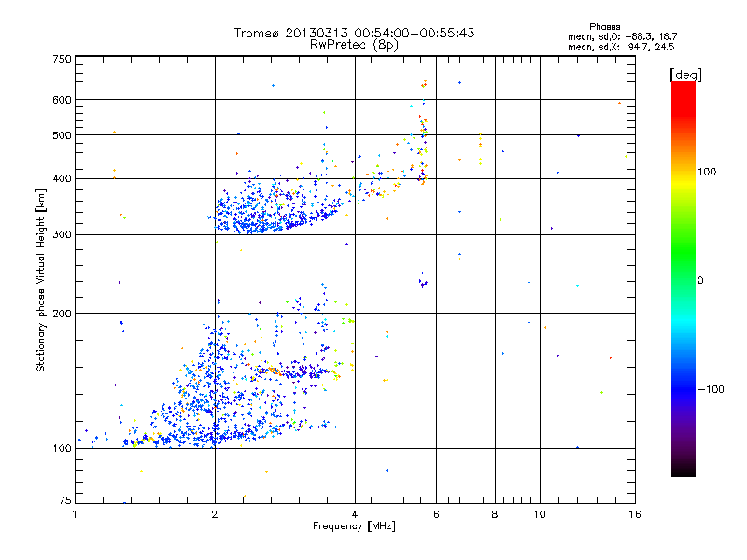
Task: Click the x-axis tick label '4'
Action: (x=355, y=514)
